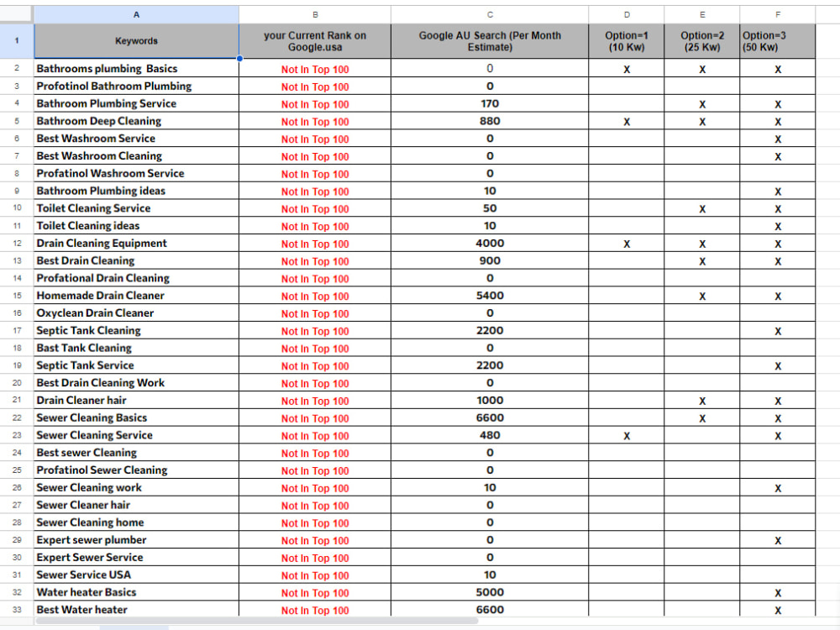Select column D header
The width and height of the screenshot is (840, 630).
627,14
